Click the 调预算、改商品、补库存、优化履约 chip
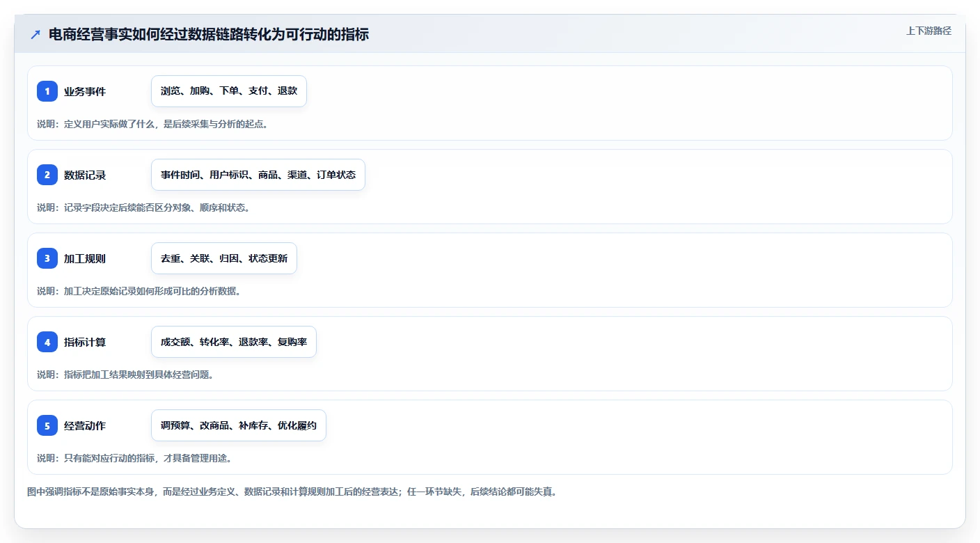The image size is (980, 543). click(239, 425)
